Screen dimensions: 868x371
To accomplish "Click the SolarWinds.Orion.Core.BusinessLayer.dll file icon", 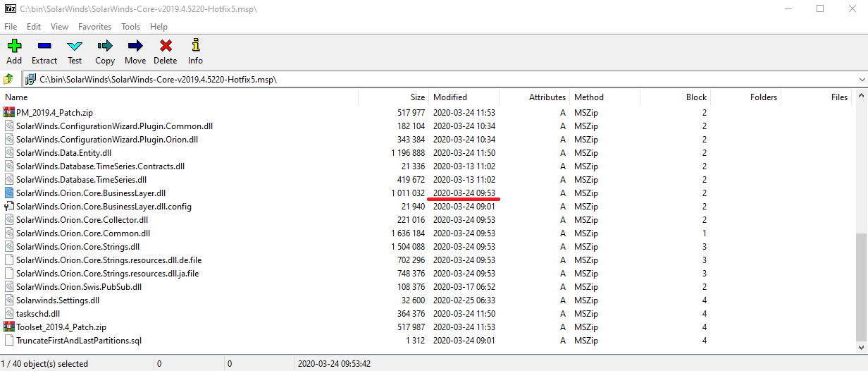I will (x=9, y=193).
